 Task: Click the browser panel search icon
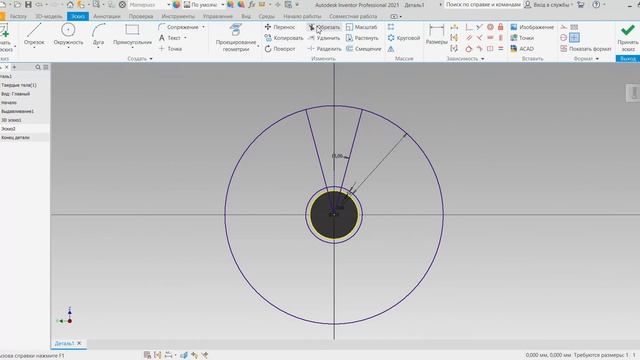[x=38, y=67]
